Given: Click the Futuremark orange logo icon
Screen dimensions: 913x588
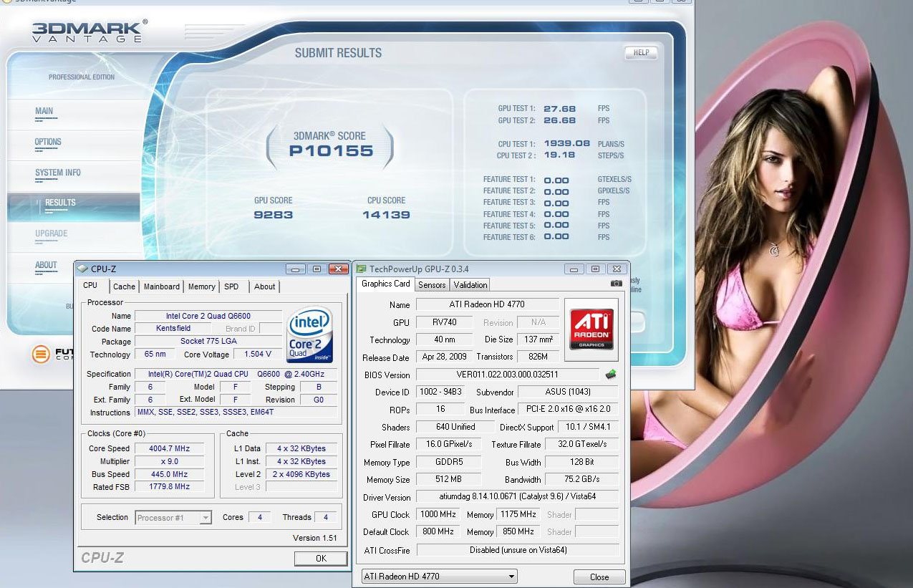Looking at the screenshot, I should click(x=41, y=354).
